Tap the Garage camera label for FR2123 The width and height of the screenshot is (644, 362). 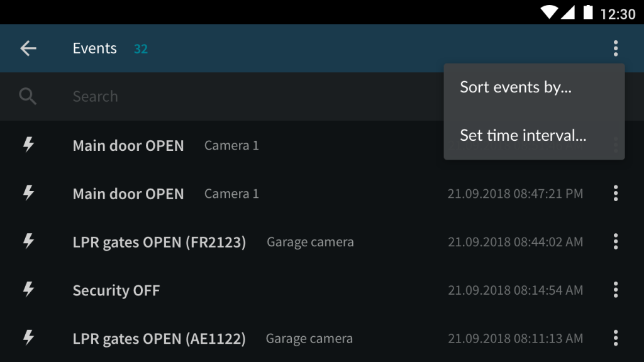310,242
